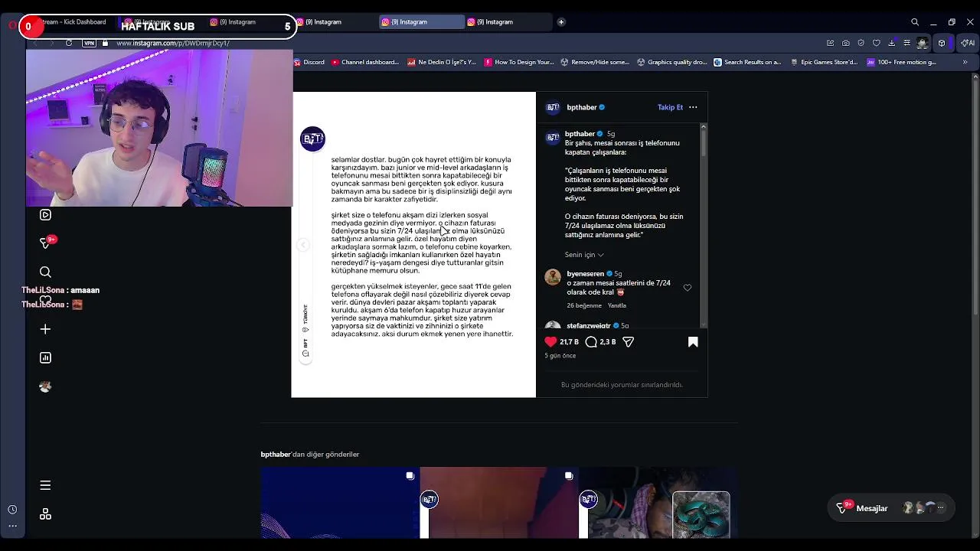980x551 pixels.
Task: Open browser profile avatar in toolbar
Action: [923, 43]
